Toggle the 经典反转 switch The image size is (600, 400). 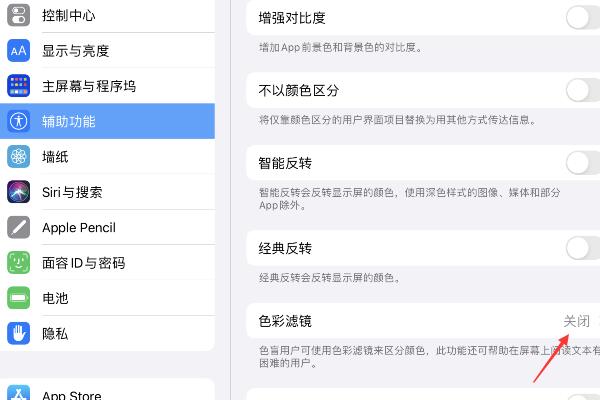583,248
